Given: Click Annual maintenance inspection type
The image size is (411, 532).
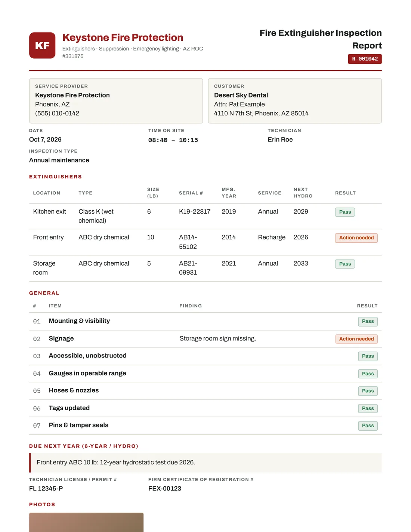Looking at the screenshot, I should [x=59, y=160].
